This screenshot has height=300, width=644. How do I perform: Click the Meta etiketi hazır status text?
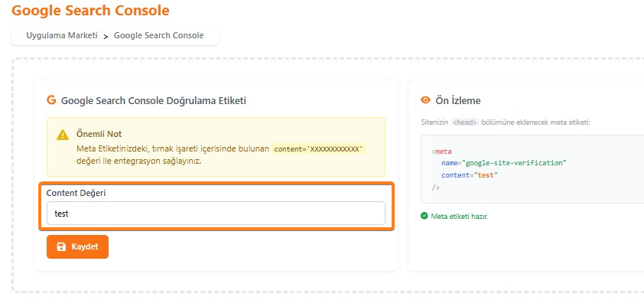(x=459, y=216)
